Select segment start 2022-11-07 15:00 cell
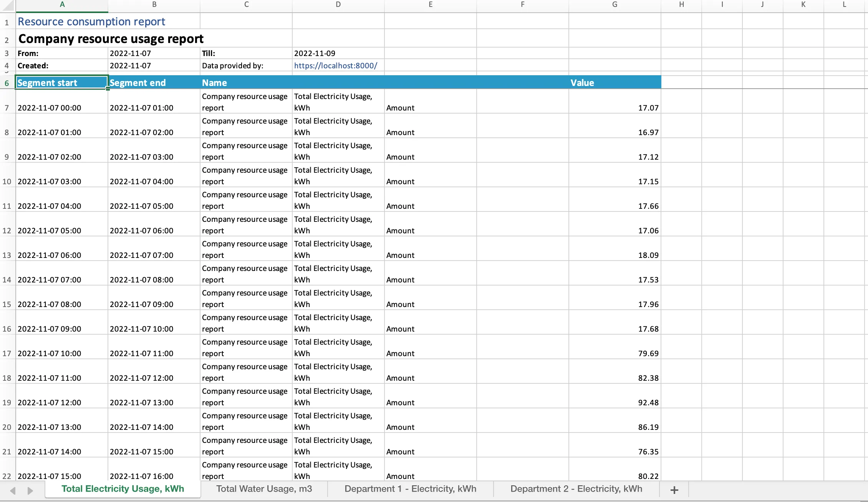Viewport: 868px width, 502px height. click(62, 469)
